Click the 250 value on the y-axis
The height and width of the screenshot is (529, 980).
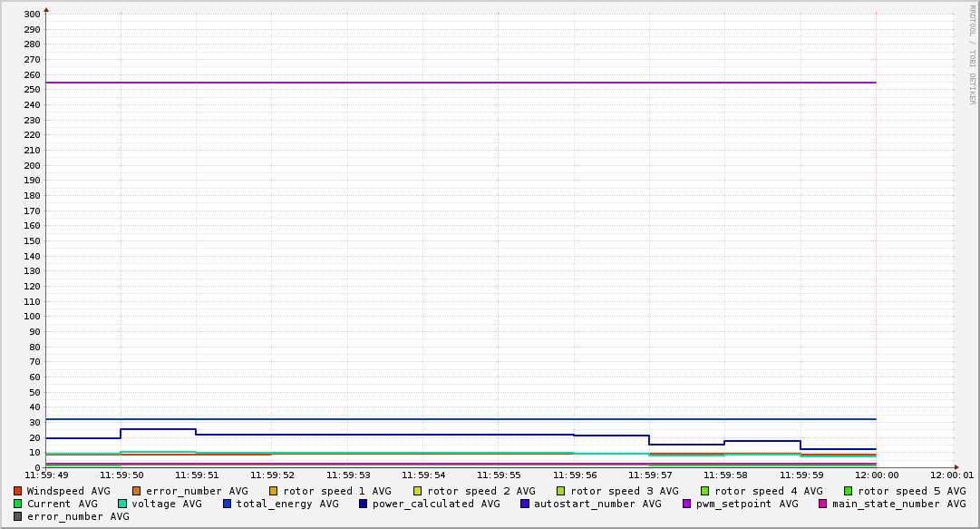[31, 90]
